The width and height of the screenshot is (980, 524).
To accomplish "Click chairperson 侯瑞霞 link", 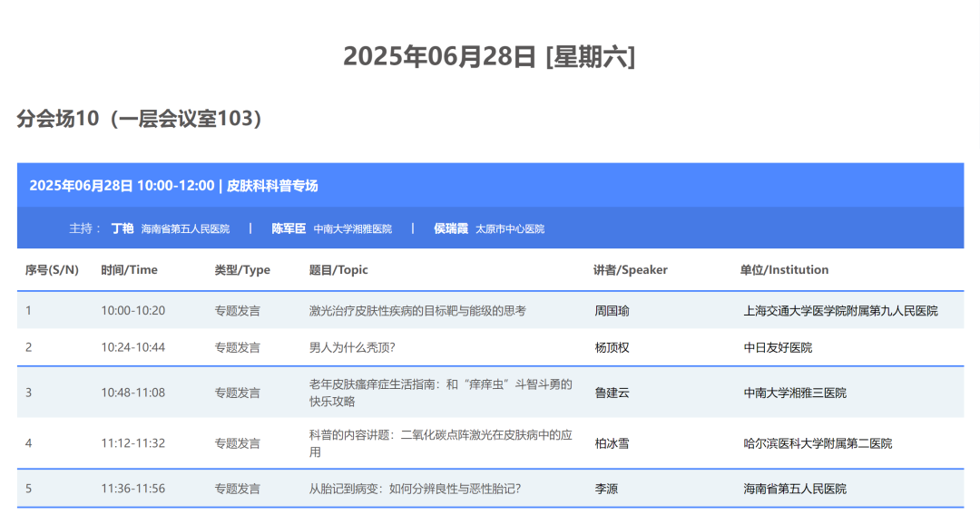I will (449, 228).
